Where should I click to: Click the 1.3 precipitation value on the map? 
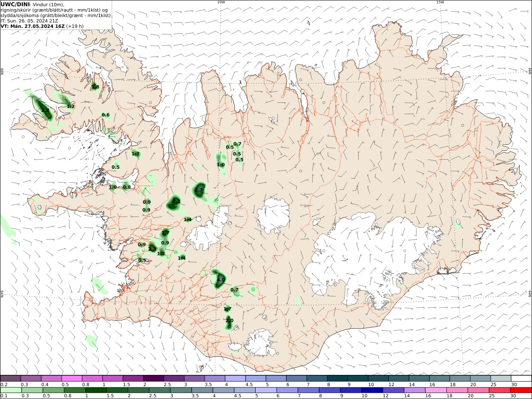click(x=161, y=254)
